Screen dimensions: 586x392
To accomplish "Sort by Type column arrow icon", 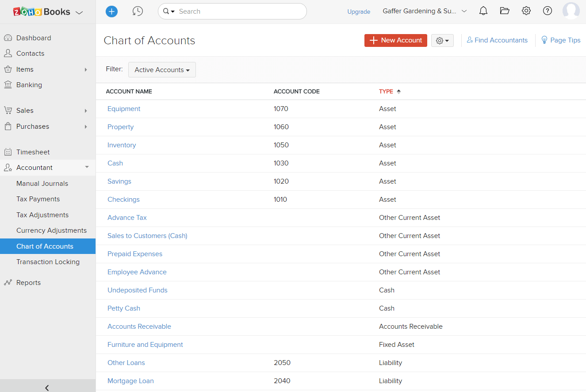I will [x=398, y=92].
